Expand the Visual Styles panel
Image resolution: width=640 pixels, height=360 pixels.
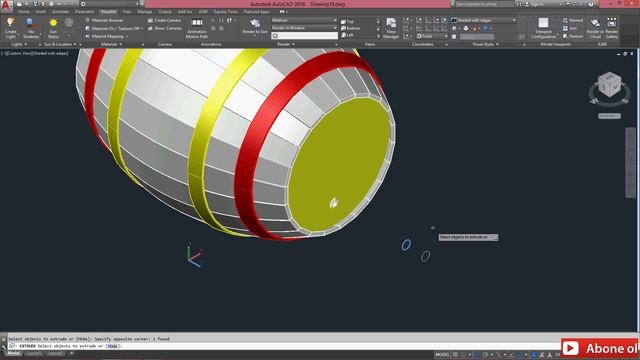(x=485, y=44)
